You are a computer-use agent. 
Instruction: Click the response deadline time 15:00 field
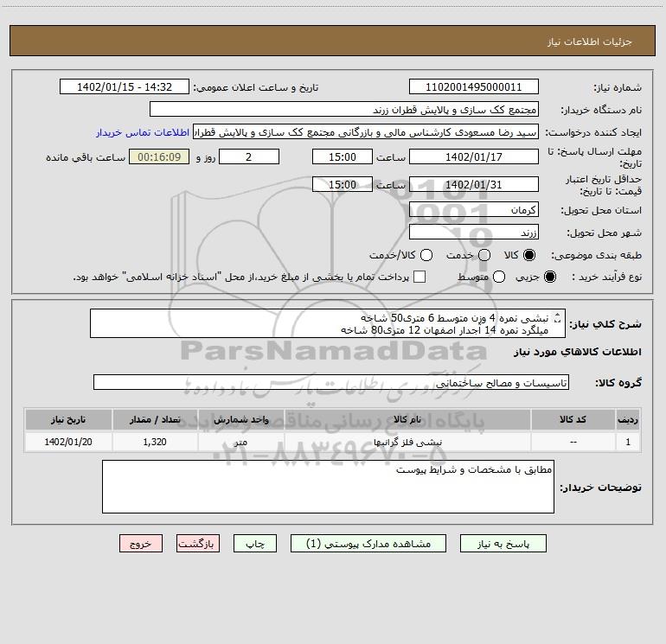pos(343,156)
